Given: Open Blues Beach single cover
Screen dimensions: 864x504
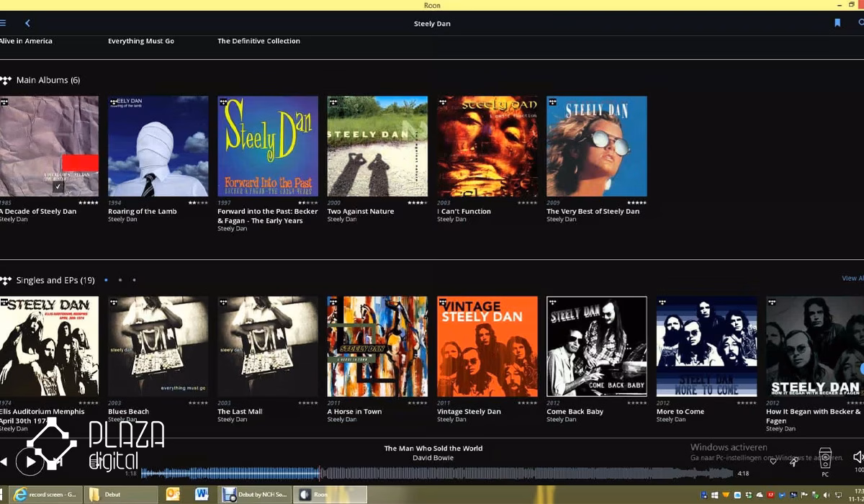Looking at the screenshot, I should 158,346.
